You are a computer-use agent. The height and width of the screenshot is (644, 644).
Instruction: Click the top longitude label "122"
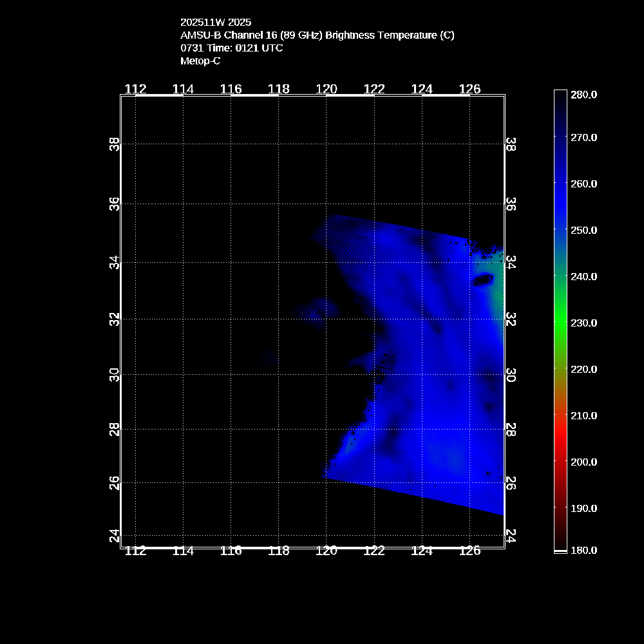[374, 89]
